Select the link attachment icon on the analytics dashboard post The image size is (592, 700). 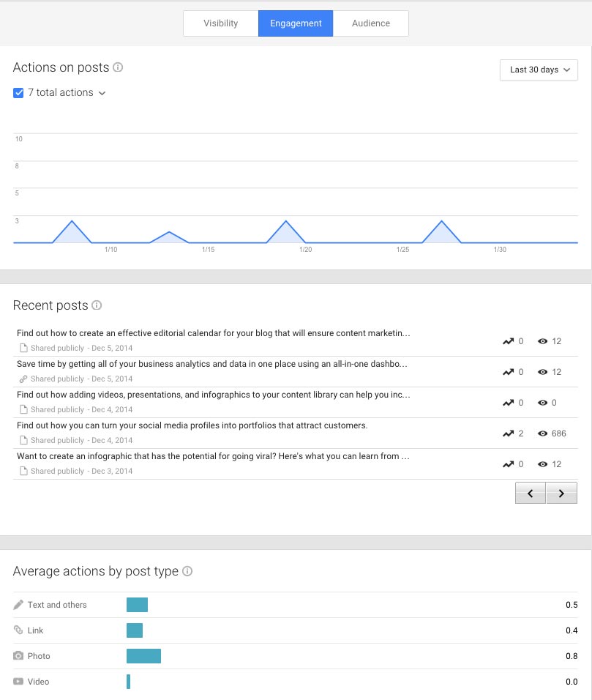[23, 379]
